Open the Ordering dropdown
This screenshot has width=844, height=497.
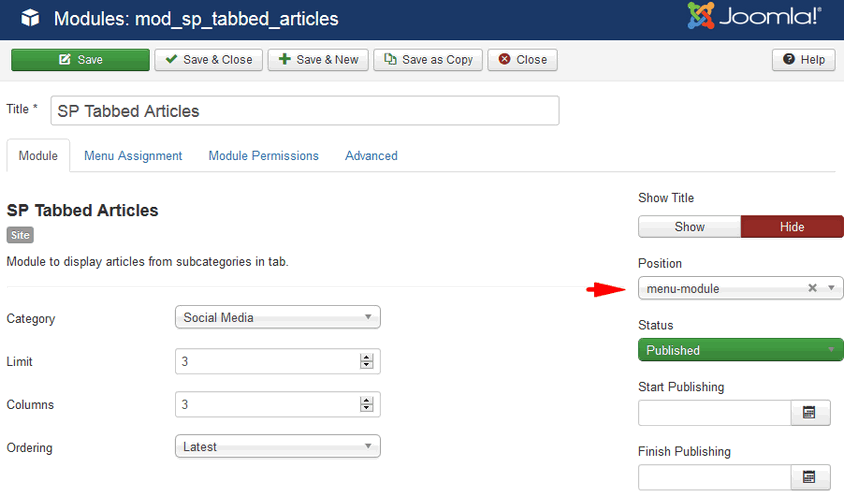coord(277,447)
